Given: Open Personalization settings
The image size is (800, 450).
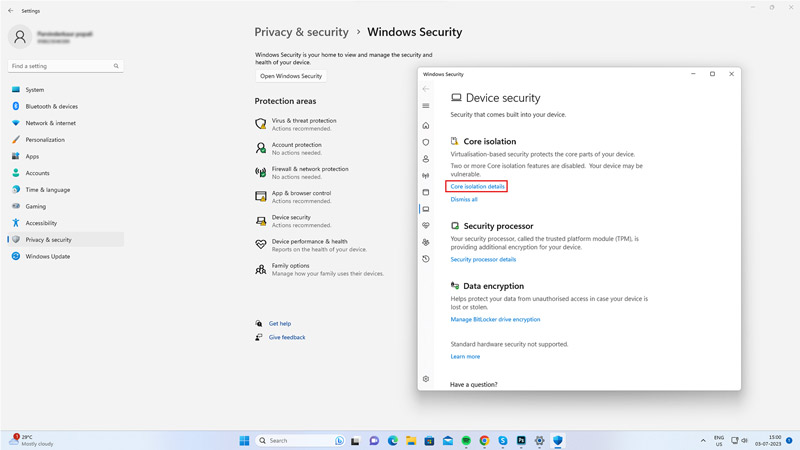Looking at the screenshot, I should click(65, 140).
